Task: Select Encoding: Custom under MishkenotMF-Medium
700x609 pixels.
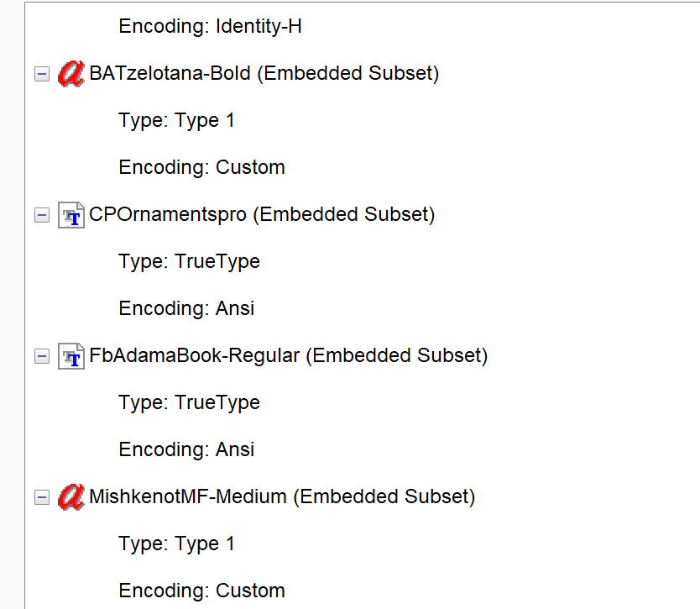Action: tap(201, 591)
